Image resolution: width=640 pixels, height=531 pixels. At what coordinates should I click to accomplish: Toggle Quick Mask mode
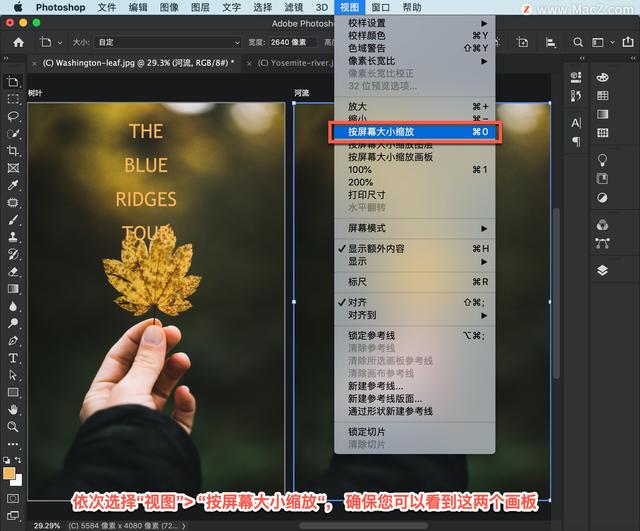pyautogui.click(x=13, y=498)
